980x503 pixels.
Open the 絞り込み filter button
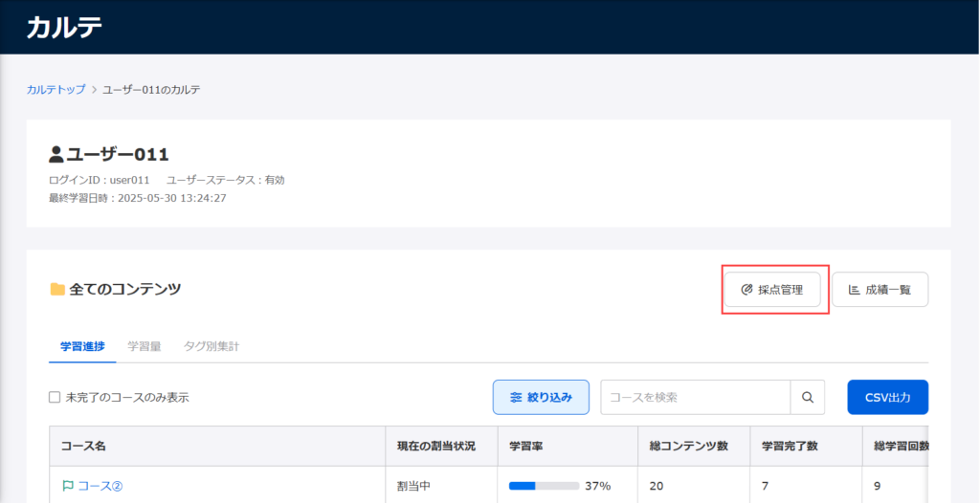(x=541, y=398)
